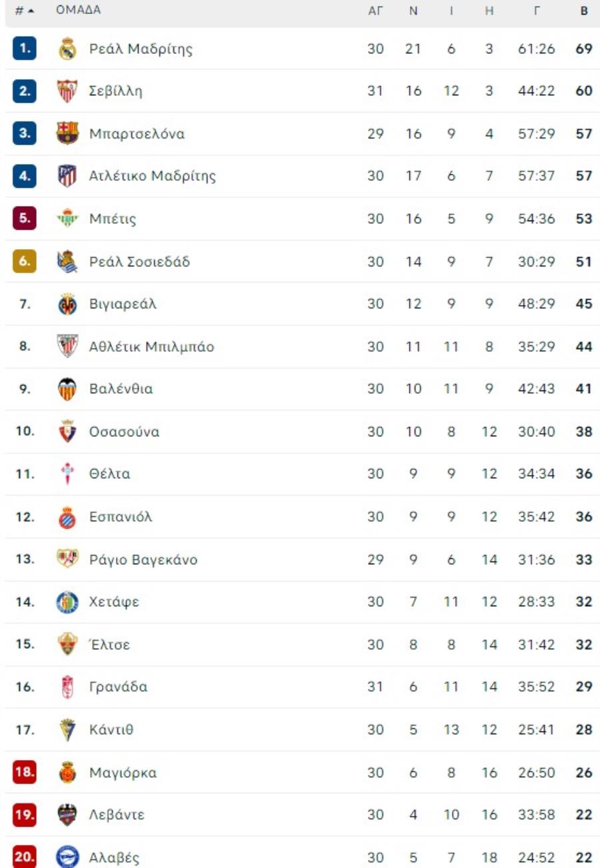This screenshot has height=868, width=600.
Task: Click the Barcelona club crest icon
Action: coord(67,134)
